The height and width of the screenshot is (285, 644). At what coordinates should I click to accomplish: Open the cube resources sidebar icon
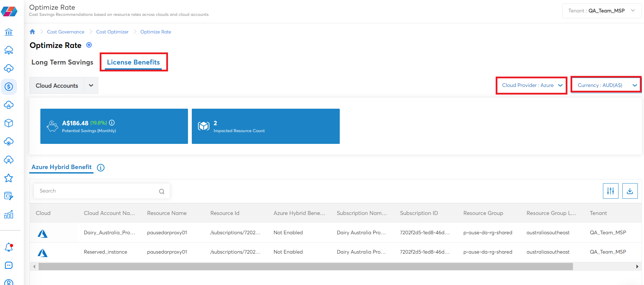click(x=9, y=123)
